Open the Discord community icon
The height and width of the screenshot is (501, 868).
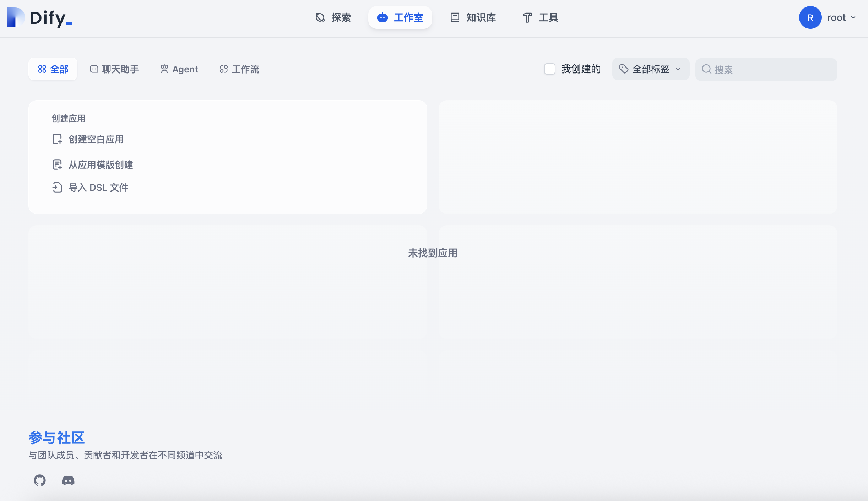click(67, 480)
